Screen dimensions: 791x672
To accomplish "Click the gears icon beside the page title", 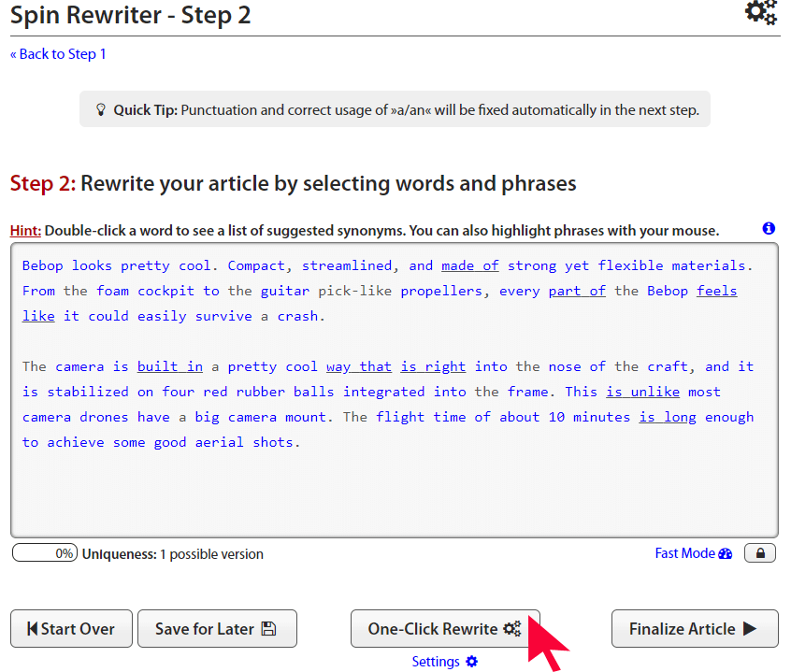I will coord(761,12).
